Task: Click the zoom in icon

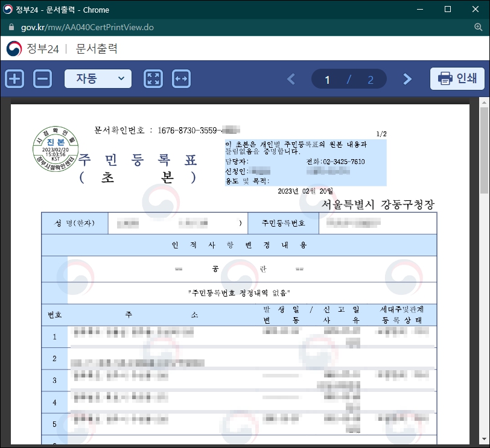Action: [x=14, y=78]
